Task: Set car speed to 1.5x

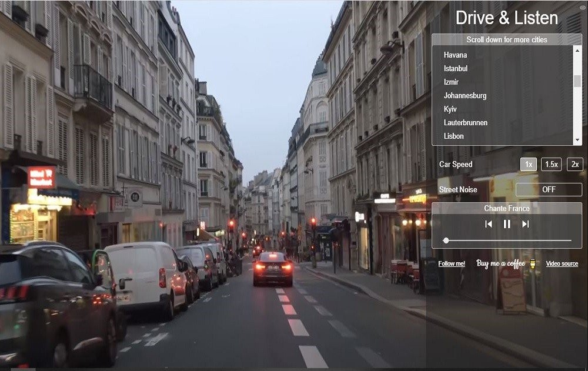Action: (551, 165)
